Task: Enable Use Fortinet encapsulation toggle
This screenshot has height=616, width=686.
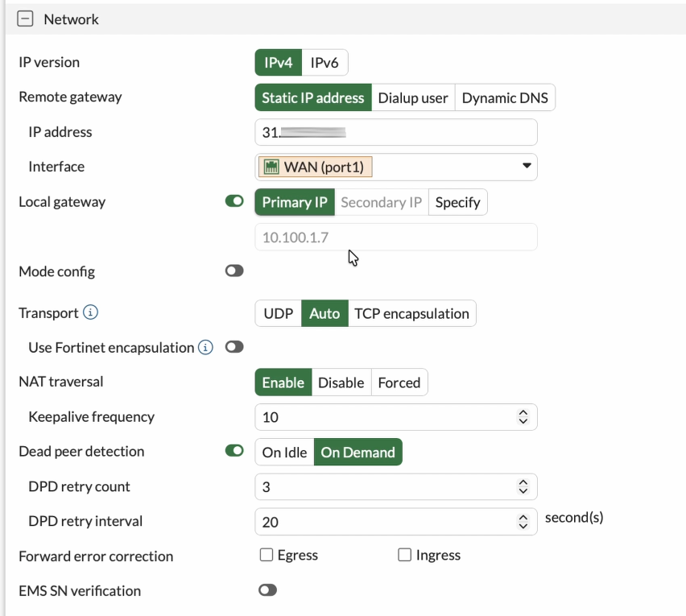Action: click(234, 347)
